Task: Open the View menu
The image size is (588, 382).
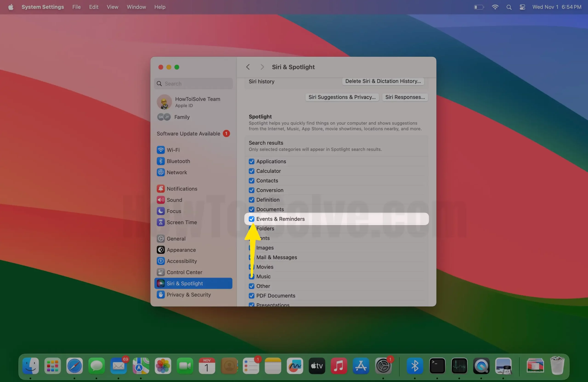Action: click(x=112, y=7)
